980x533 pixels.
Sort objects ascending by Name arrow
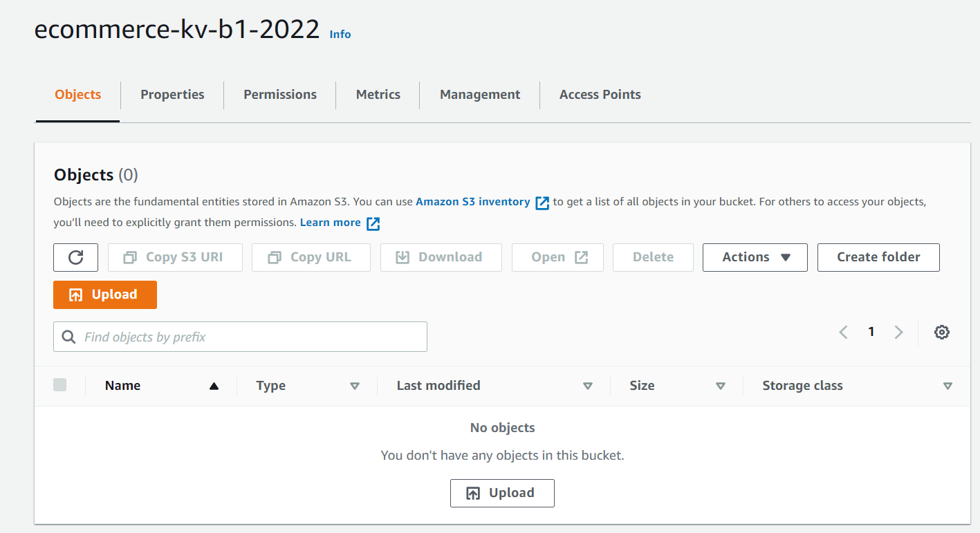click(x=213, y=385)
